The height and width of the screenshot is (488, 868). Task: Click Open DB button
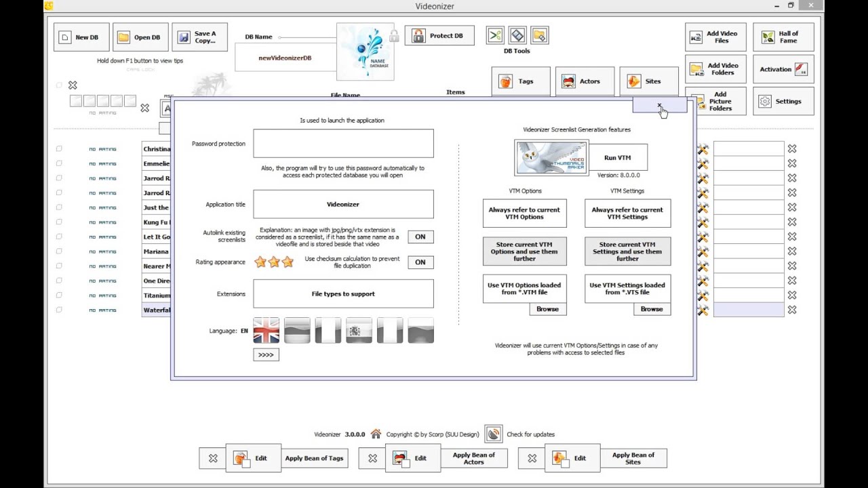click(140, 37)
